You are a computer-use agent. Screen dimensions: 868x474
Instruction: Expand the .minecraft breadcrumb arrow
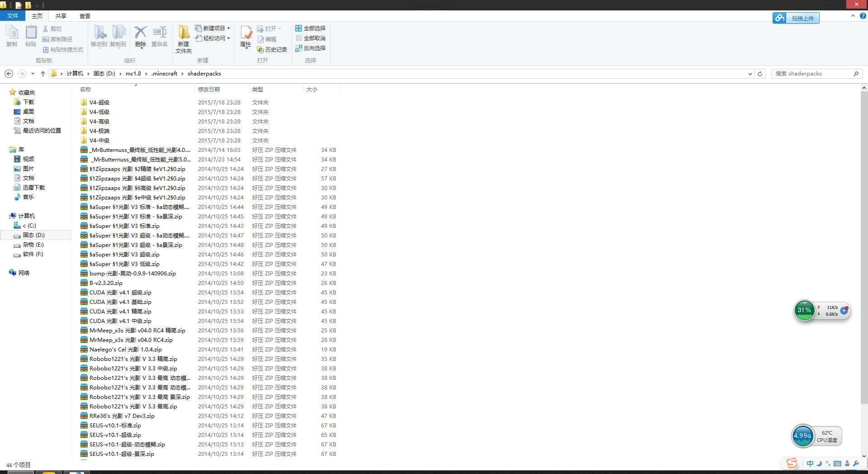pos(183,74)
